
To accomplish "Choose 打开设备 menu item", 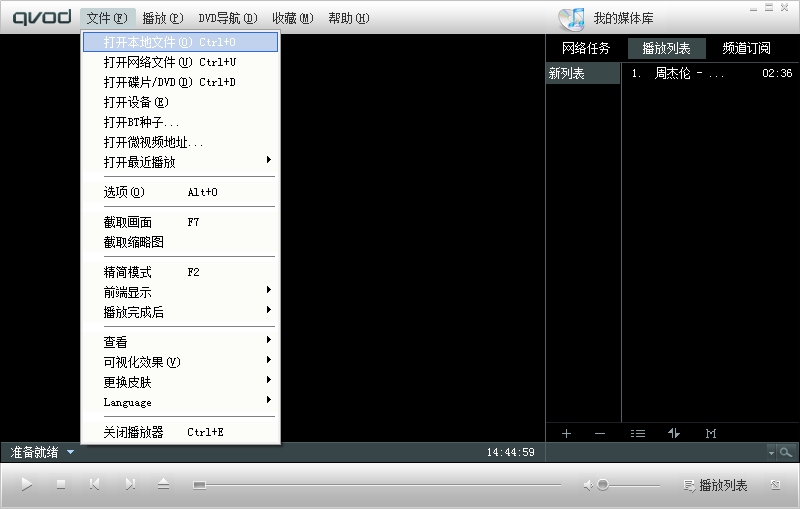I will point(181,102).
